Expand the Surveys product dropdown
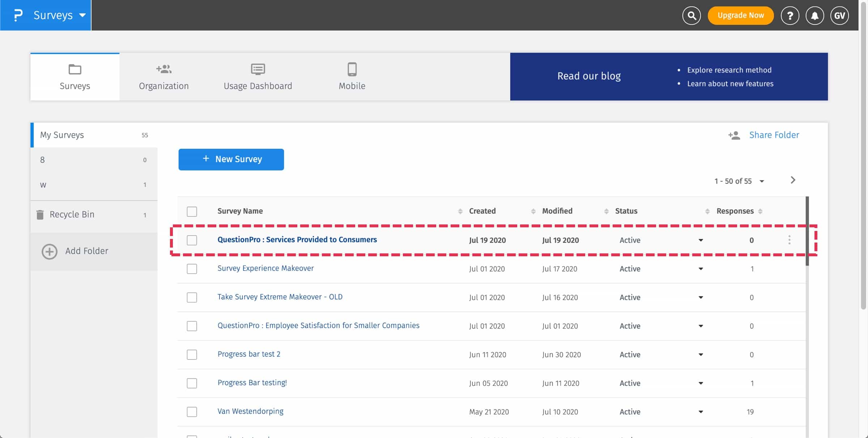Image resolution: width=868 pixels, height=438 pixels. 82,15
